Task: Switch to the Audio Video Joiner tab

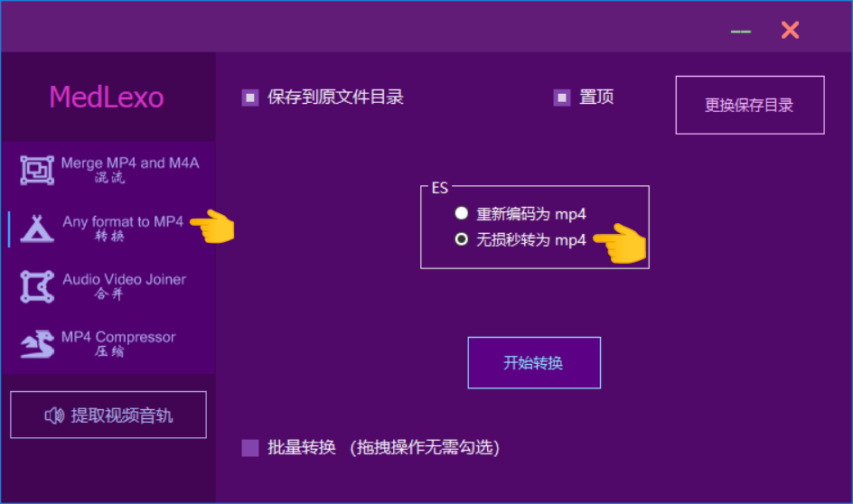Action: point(108,286)
